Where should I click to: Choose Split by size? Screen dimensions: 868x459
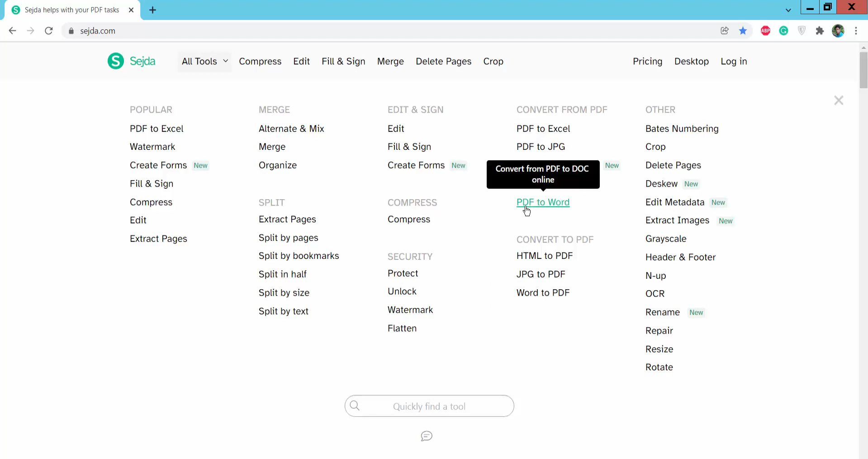click(x=284, y=293)
